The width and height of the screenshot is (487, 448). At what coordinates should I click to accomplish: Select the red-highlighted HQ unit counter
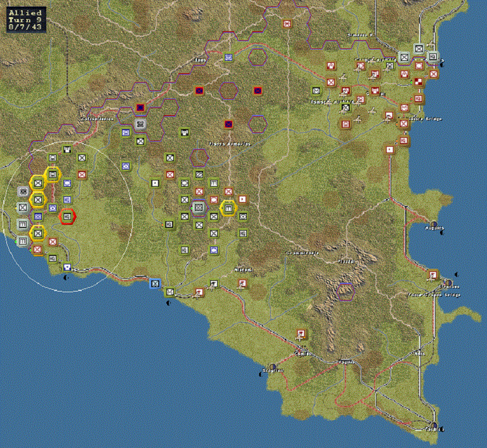point(67,217)
